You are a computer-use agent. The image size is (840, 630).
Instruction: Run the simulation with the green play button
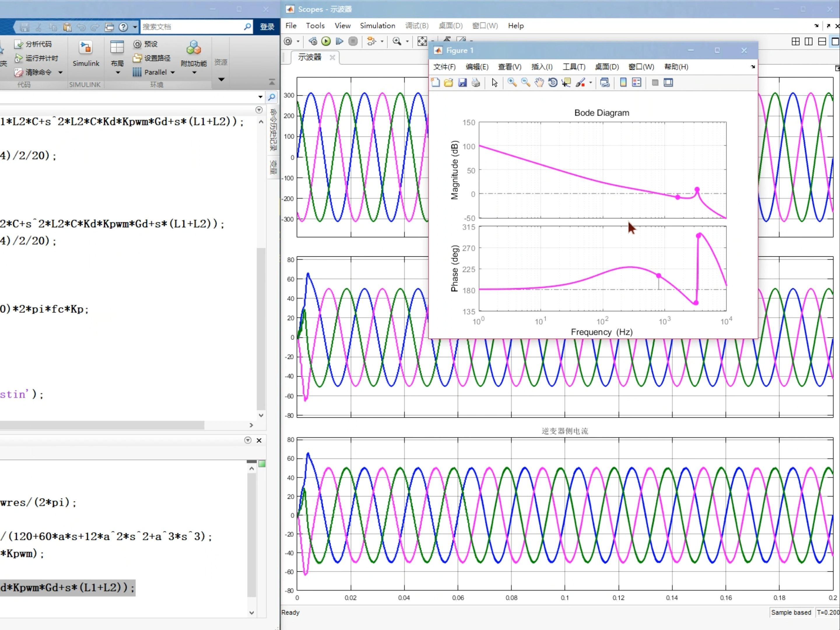(326, 41)
